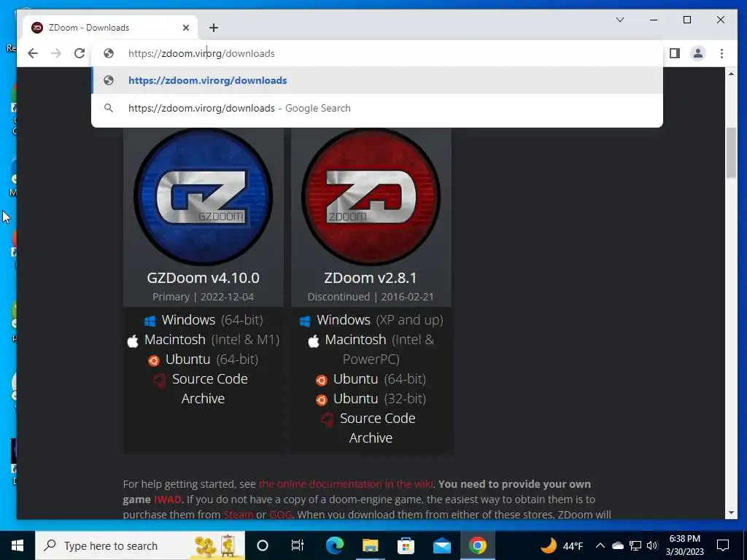Open Task View on taskbar
The image size is (747, 560).
coord(298,545)
